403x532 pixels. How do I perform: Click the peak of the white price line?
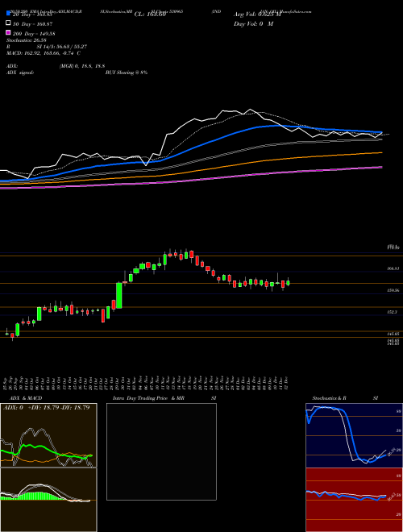251,110
